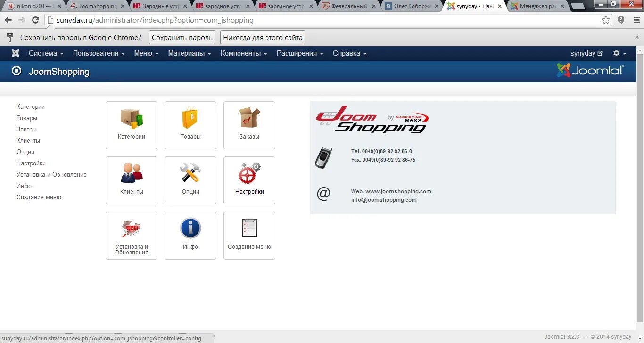Screen dimensions: 644x343
Task: Expand the Расширения menu
Action: pyautogui.click(x=300, y=53)
